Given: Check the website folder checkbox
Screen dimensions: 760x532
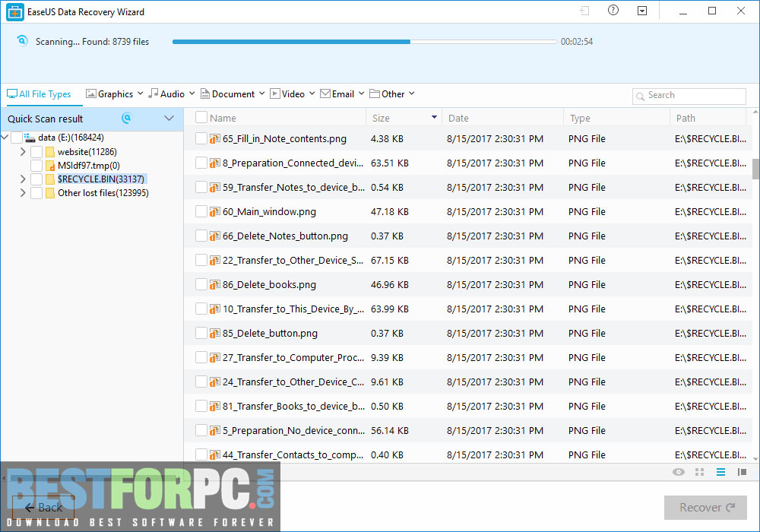Looking at the screenshot, I should pos(36,152).
